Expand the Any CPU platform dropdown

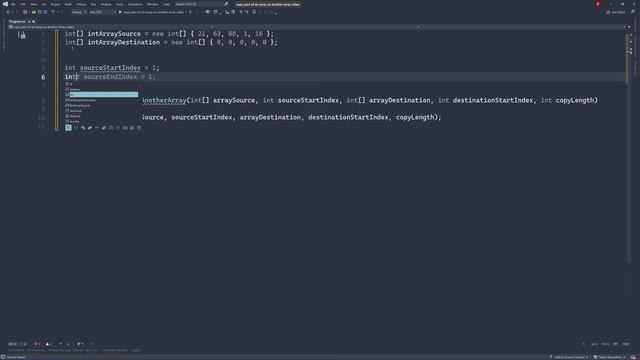102,12
